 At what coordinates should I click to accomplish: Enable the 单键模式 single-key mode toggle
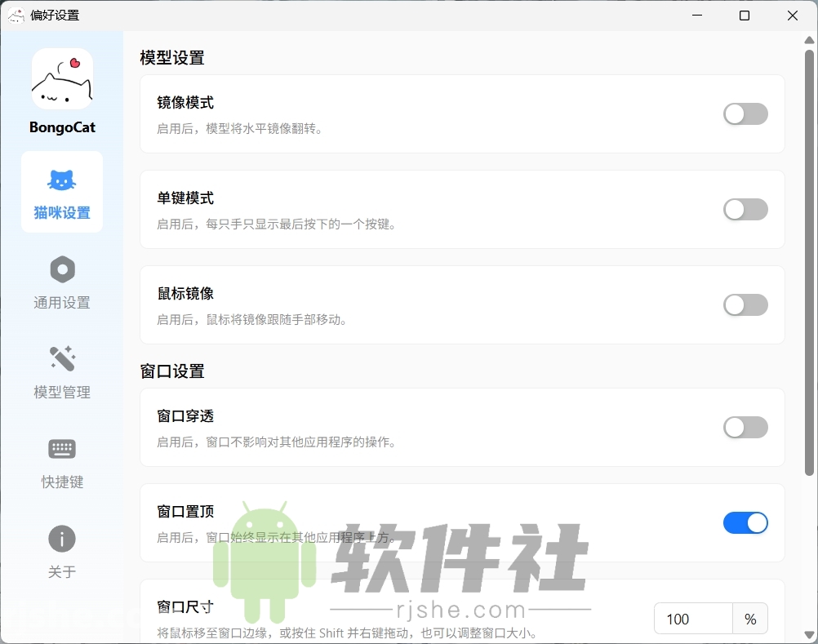[745, 210]
